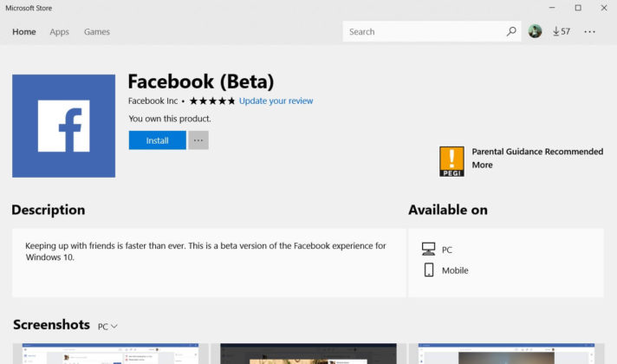Expand the Screenshots PC platform dropdown
The image size is (617, 364).
click(107, 327)
